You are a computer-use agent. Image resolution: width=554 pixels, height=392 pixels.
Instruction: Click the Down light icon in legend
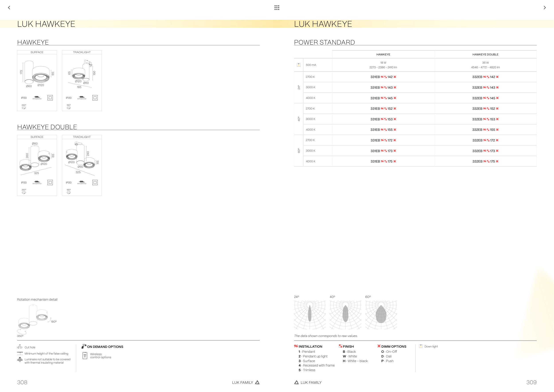421,346
